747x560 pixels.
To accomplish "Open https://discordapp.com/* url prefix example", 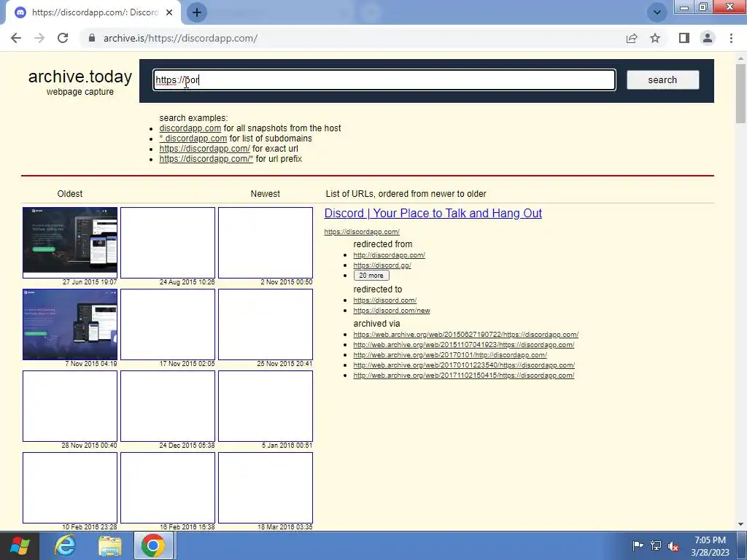I will click(206, 159).
